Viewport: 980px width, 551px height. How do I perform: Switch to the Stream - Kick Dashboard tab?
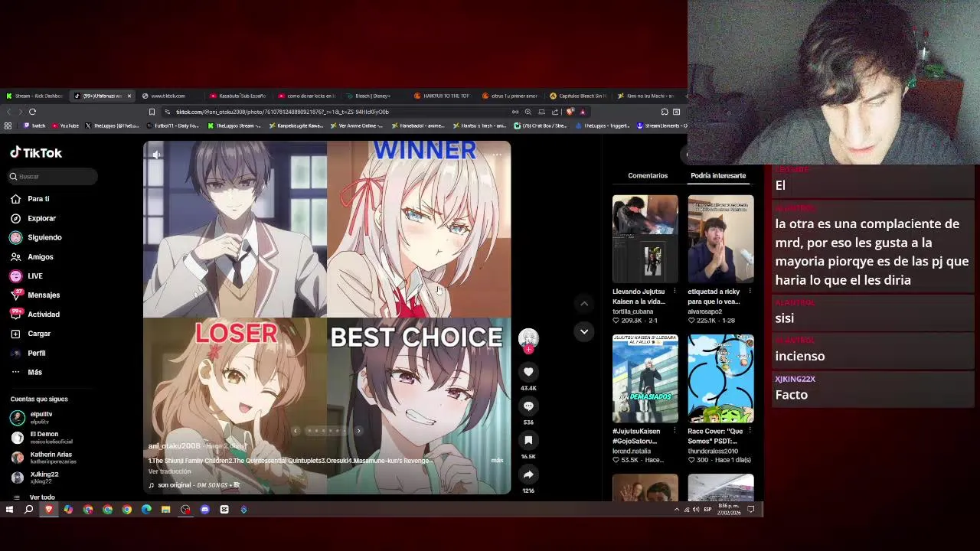click(34, 96)
